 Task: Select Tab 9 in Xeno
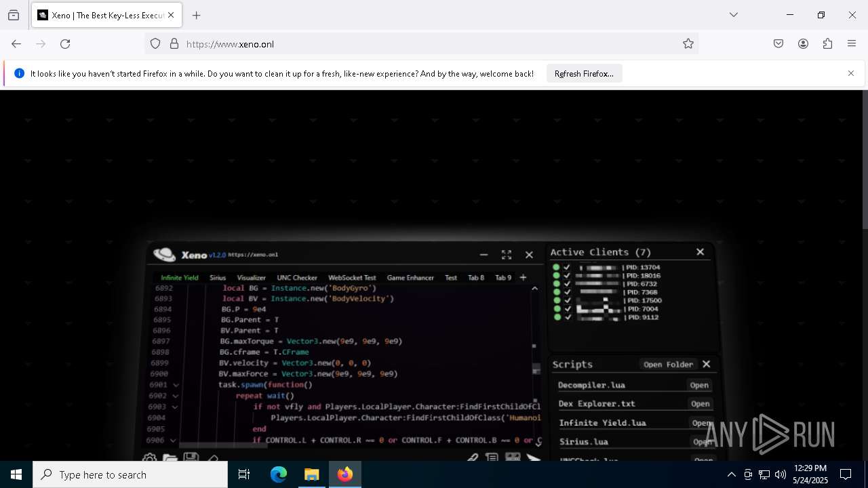click(x=503, y=278)
